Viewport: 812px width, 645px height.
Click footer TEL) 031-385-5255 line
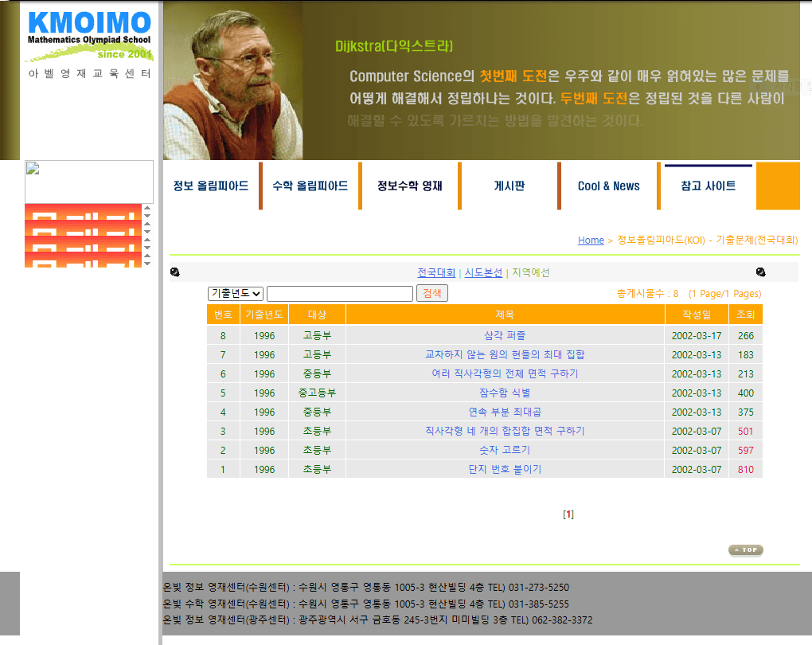(x=365, y=604)
